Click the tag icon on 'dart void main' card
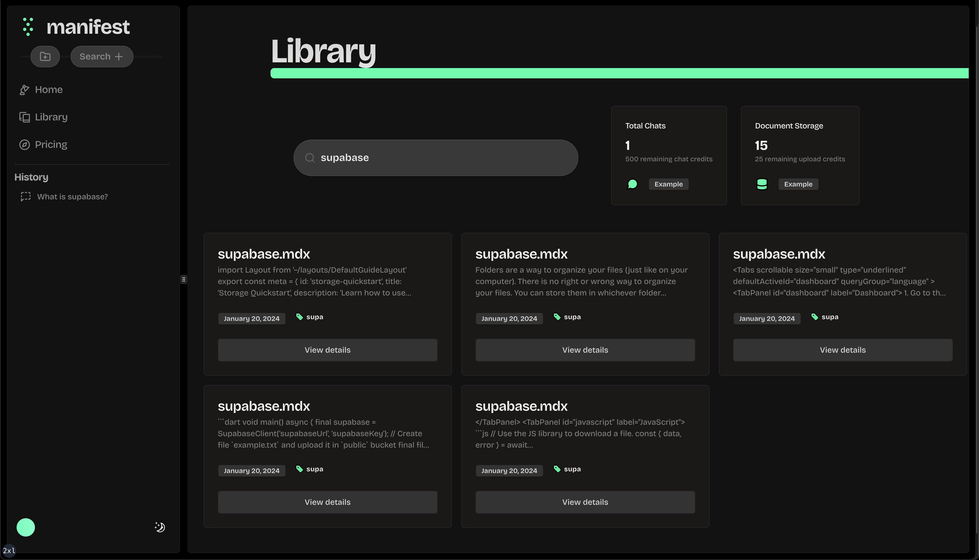Viewport: 979px width, 560px height. coord(299,469)
